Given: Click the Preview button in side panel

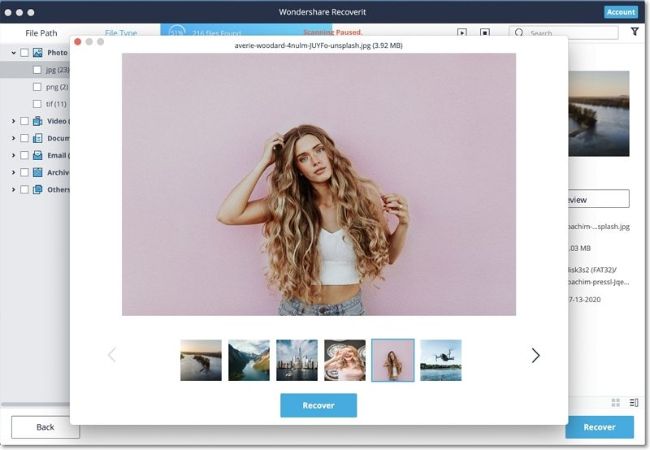Looking at the screenshot, I should (598, 199).
